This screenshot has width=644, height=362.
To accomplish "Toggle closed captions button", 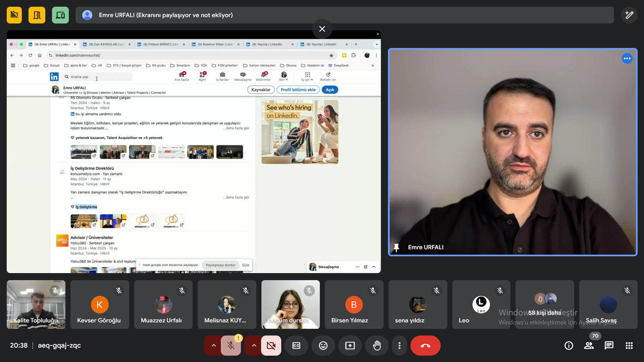I will point(296,346).
